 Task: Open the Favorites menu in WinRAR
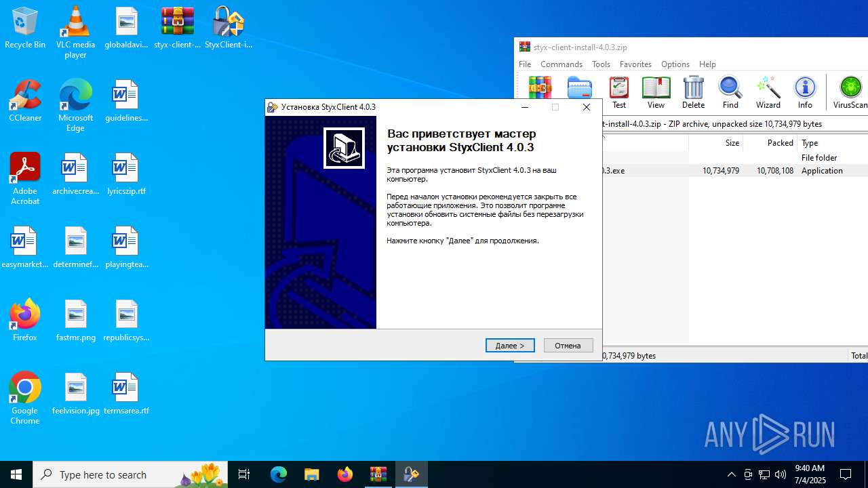pyautogui.click(x=635, y=64)
